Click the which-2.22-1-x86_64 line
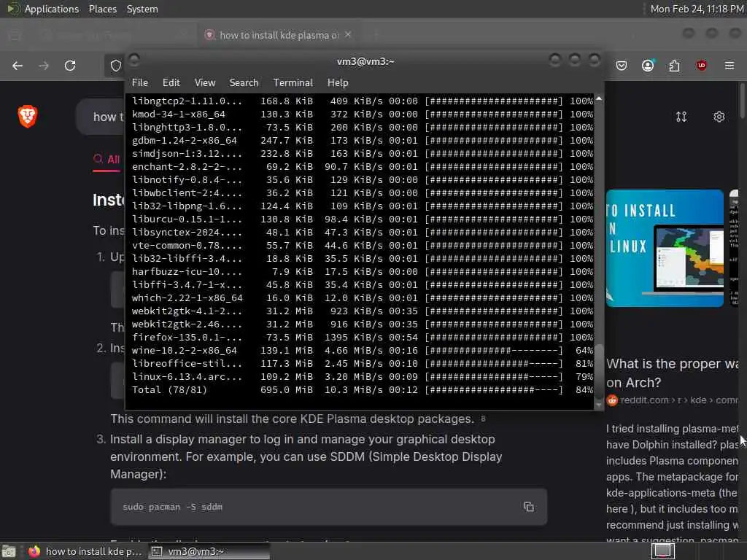 (x=362, y=298)
